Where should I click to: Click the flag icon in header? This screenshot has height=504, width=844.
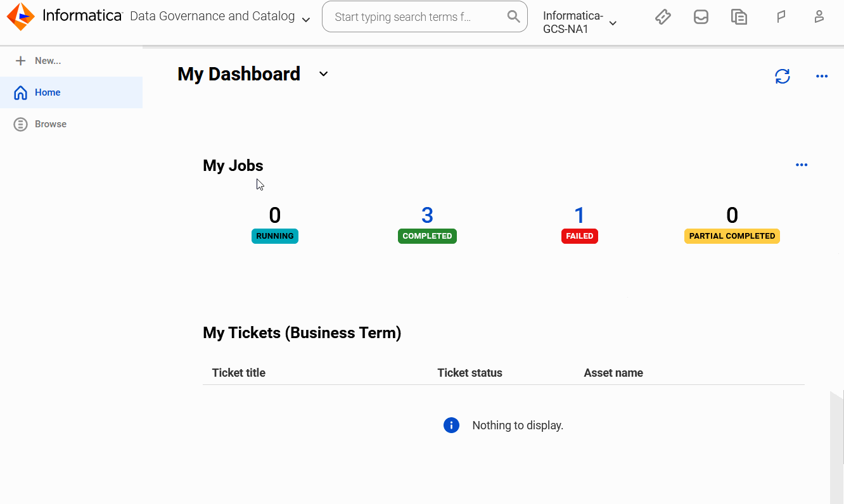[x=781, y=17]
